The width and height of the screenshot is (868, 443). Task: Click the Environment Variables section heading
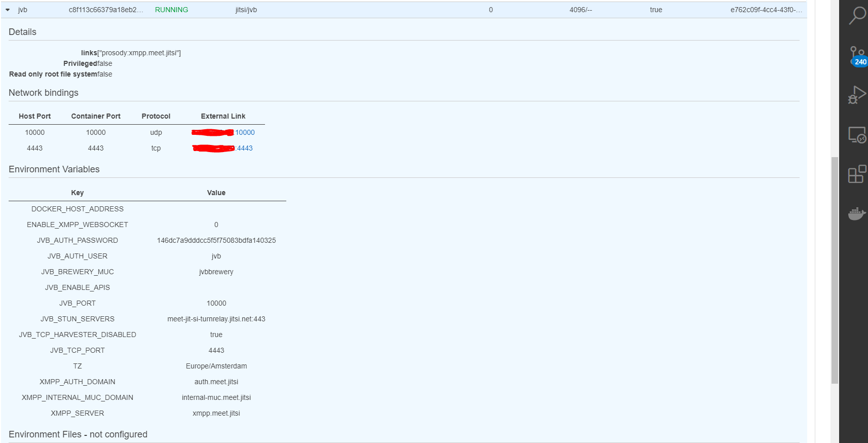tap(54, 170)
